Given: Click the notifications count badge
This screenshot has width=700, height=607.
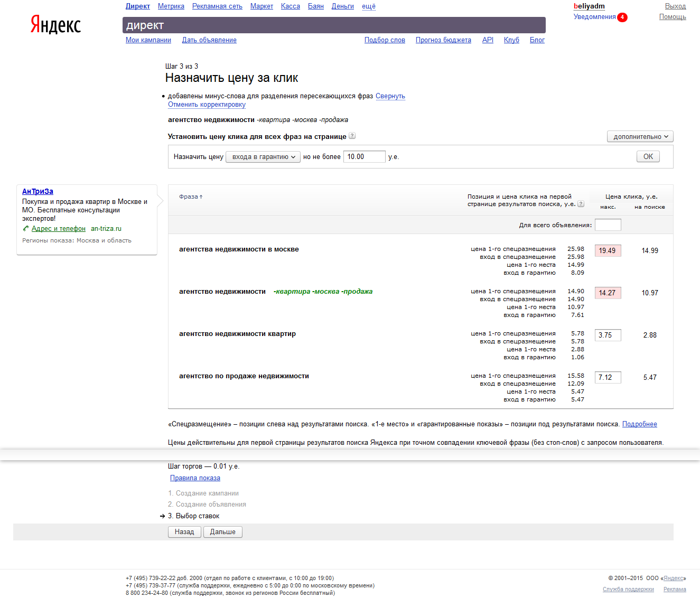Looking at the screenshot, I should pyautogui.click(x=623, y=17).
